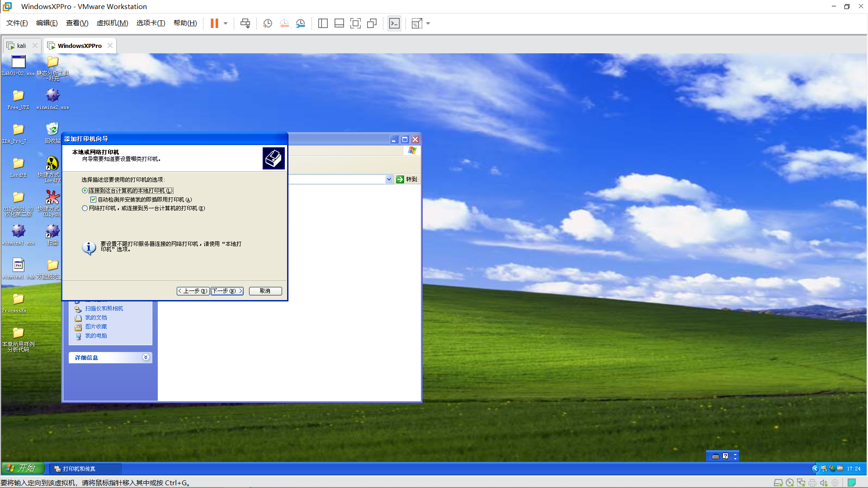Click the 上一步 back button
The width and height of the screenshot is (868, 488).
click(193, 291)
